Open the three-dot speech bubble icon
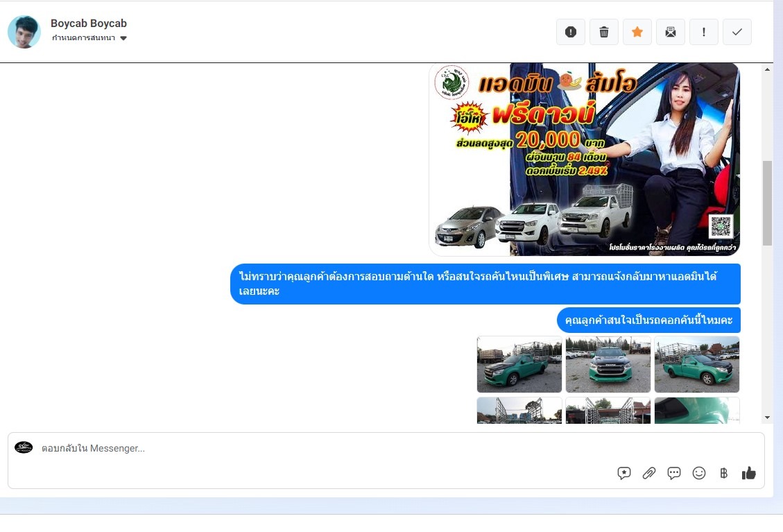This screenshot has width=783, height=532. pos(674,473)
